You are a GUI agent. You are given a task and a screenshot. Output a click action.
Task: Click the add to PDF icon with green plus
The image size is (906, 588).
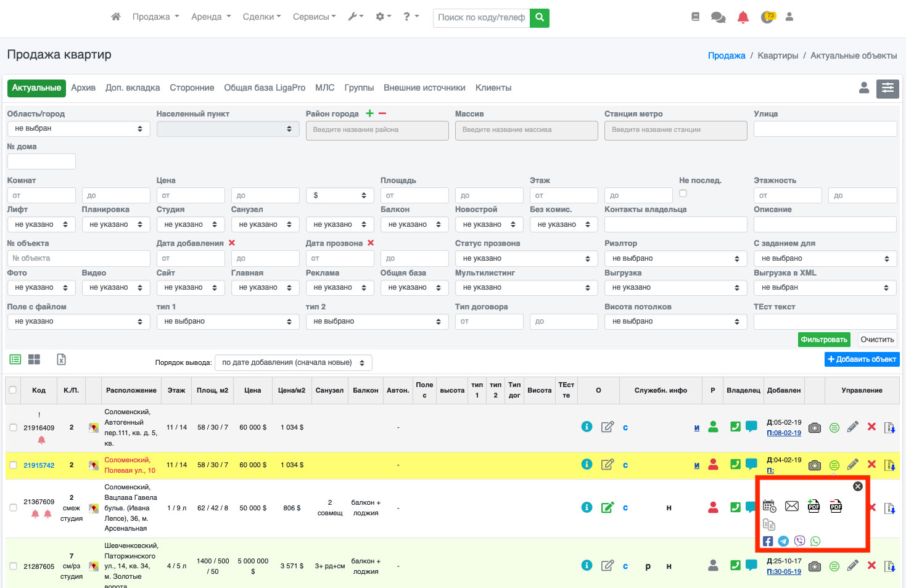click(813, 506)
